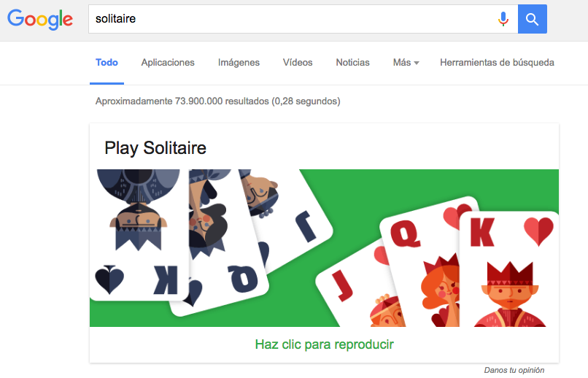Viewport: 588px width, 378px height.
Task: Go to the Vídeos tab
Action: tap(298, 63)
